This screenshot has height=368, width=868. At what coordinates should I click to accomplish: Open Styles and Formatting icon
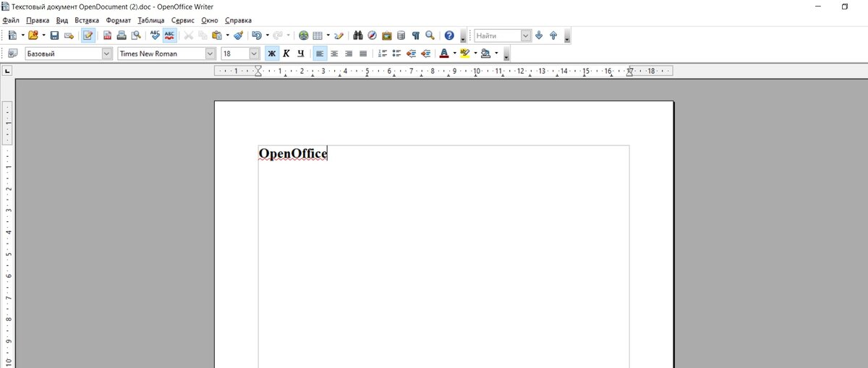pyautogui.click(x=12, y=53)
